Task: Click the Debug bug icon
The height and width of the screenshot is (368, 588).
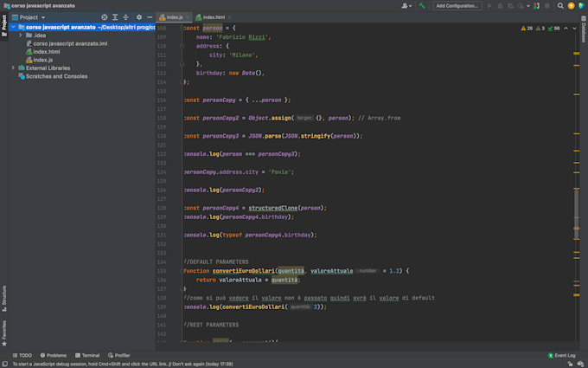Action: click(500, 6)
